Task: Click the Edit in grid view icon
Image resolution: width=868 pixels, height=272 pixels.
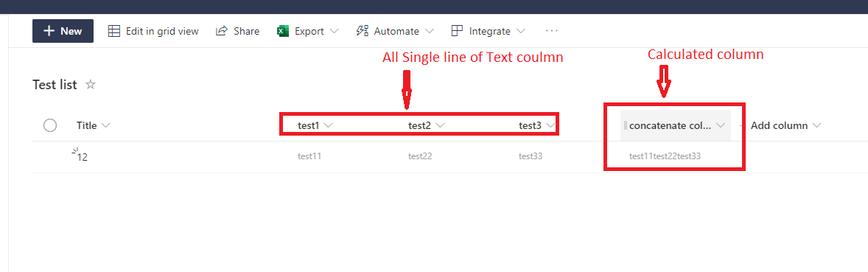Action: 113,31
